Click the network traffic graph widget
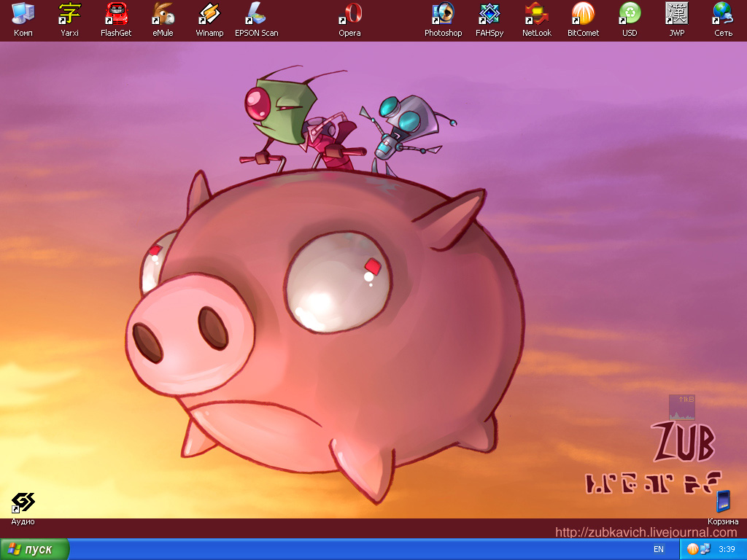The height and width of the screenshot is (560, 747). [x=682, y=408]
